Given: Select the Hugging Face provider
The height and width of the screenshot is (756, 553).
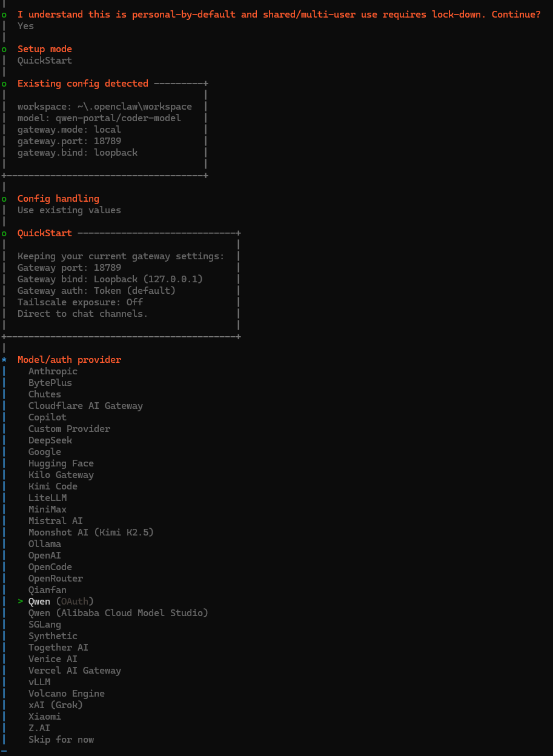Looking at the screenshot, I should tap(61, 463).
